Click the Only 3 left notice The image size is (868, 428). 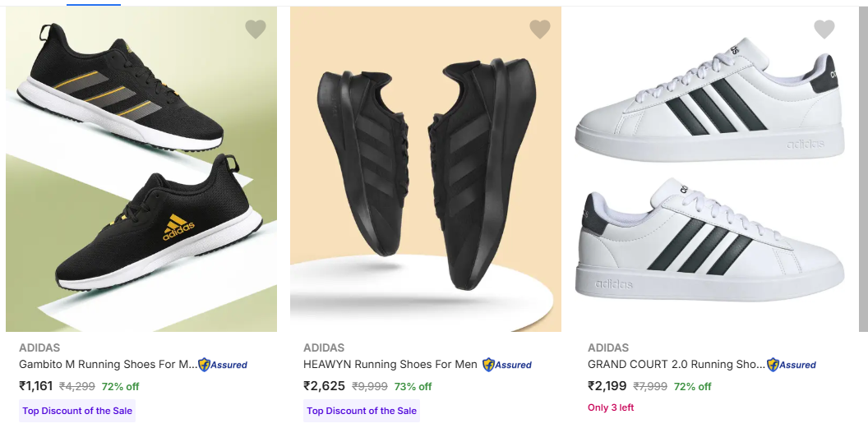(x=611, y=407)
